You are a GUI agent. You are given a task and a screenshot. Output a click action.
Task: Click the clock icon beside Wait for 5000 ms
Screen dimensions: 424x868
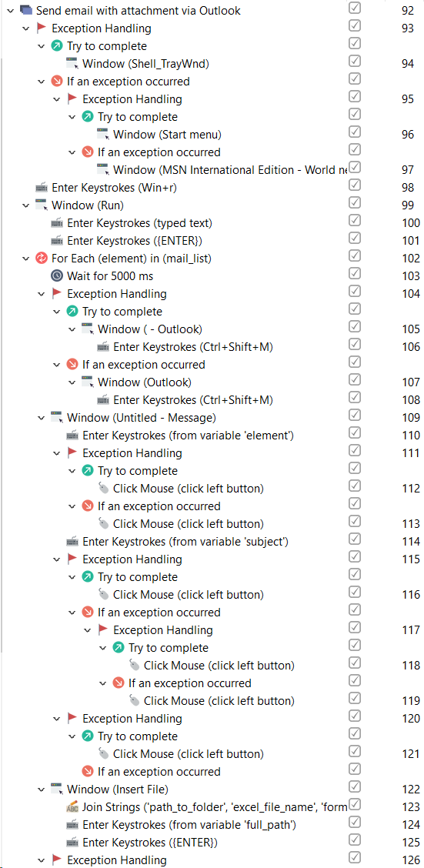[56, 275]
